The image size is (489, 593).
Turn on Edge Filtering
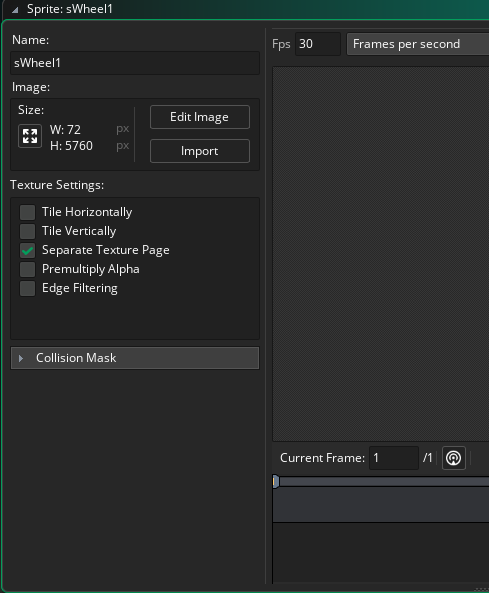tap(28, 288)
